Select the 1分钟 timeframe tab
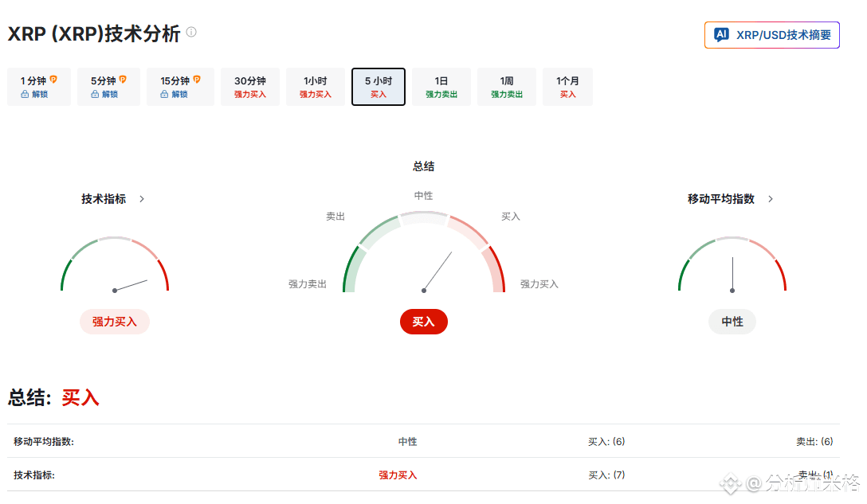The height and width of the screenshot is (504, 867). (x=39, y=87)
